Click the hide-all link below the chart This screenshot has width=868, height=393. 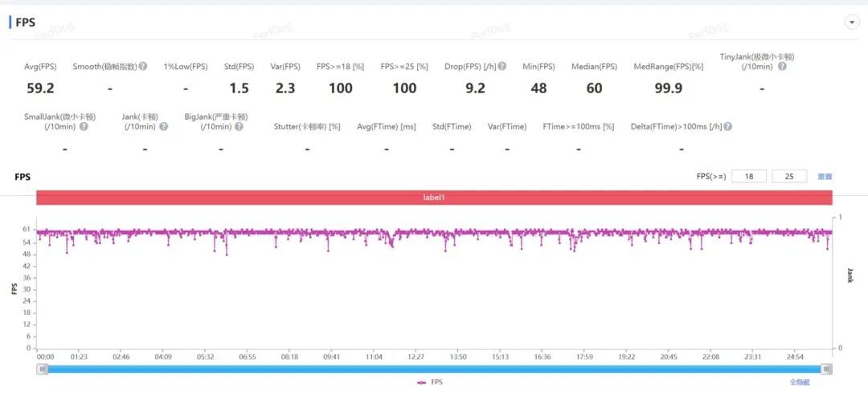click(800, 383)
